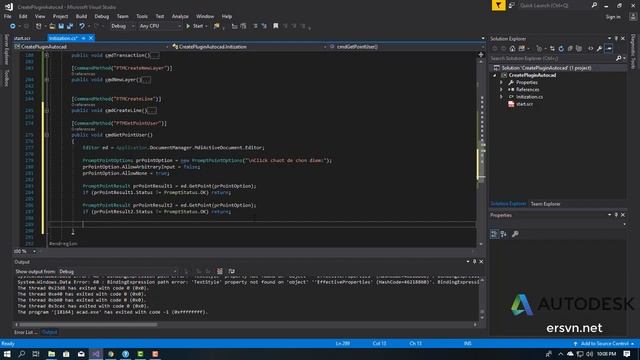
Task: Click the Navigate Backward toolbar icon
Action: (13, 26)
